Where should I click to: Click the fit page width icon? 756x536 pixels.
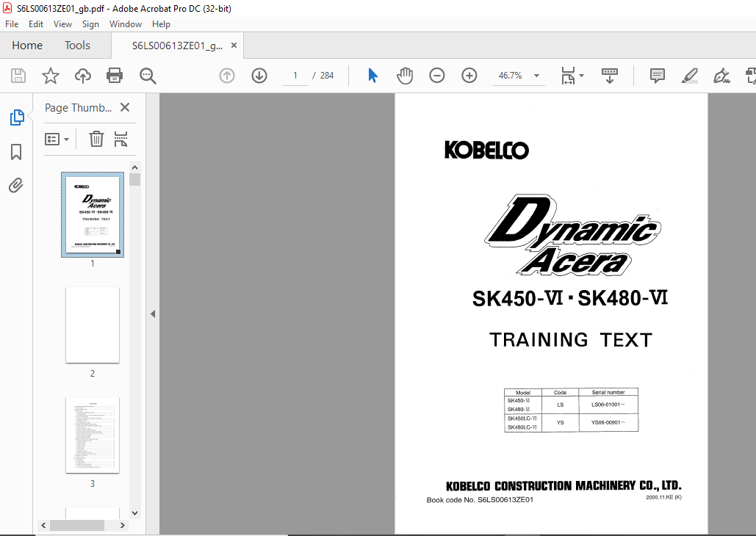pos(568,76)
